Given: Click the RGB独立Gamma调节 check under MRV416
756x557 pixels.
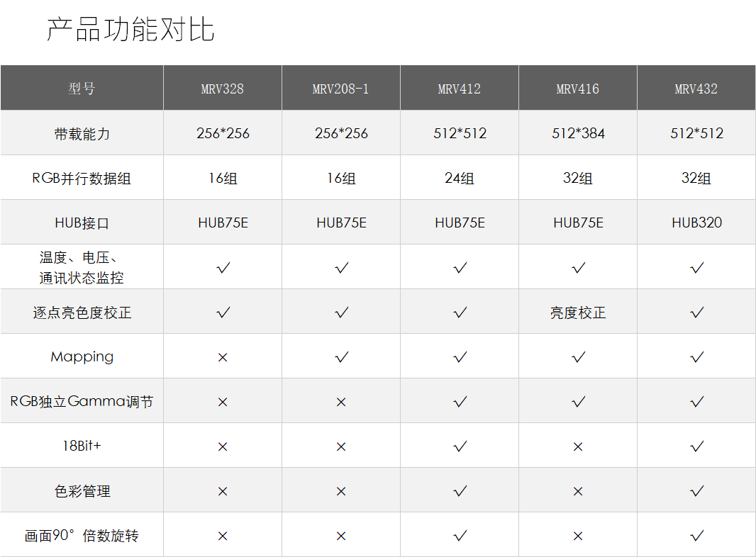Looking at the screenshot, I should [x=579, y=401].
